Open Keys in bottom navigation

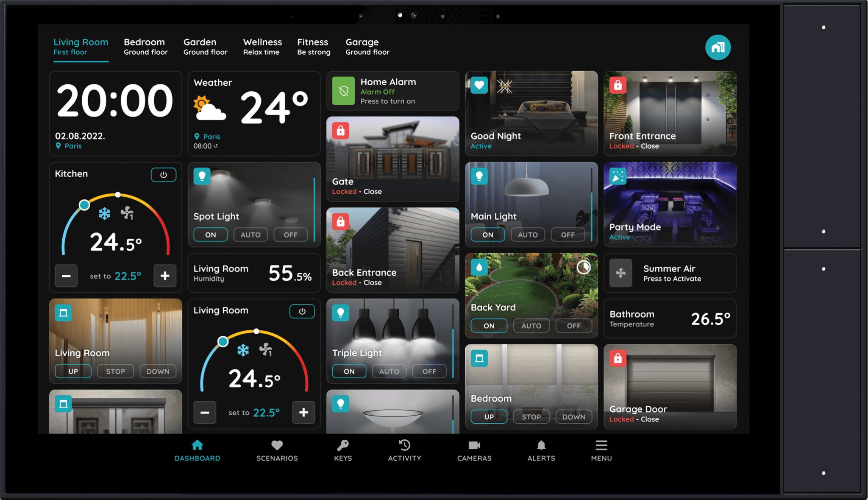(343, 451)
